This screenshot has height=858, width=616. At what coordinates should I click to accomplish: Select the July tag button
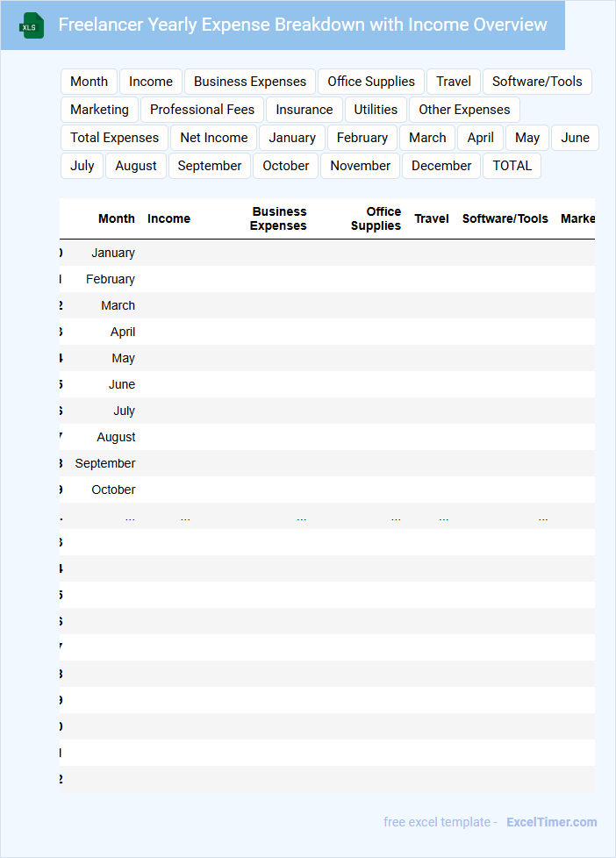(82, 165)
